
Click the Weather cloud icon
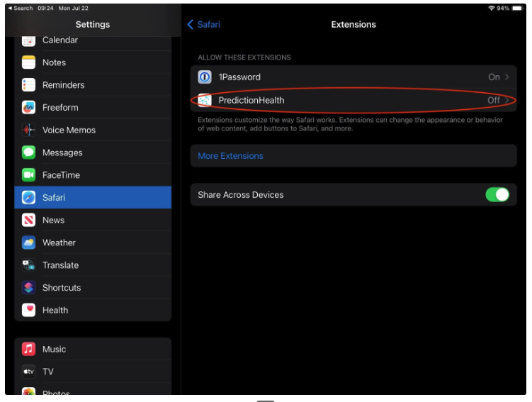(x=28, y=242)
